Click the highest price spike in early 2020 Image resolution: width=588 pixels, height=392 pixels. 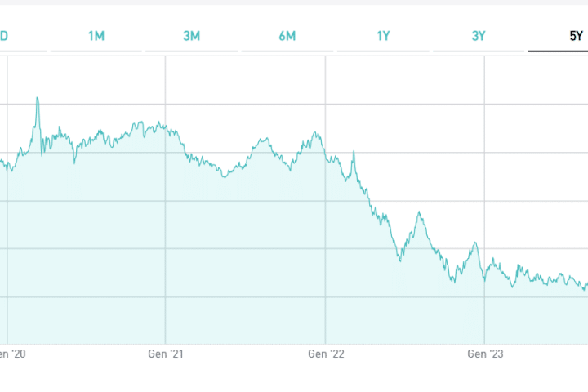coord(37,99)
